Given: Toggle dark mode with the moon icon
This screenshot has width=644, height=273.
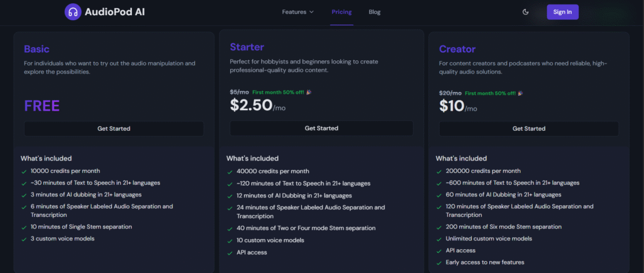Looking at the screenshot, I should tap(526, 12).
